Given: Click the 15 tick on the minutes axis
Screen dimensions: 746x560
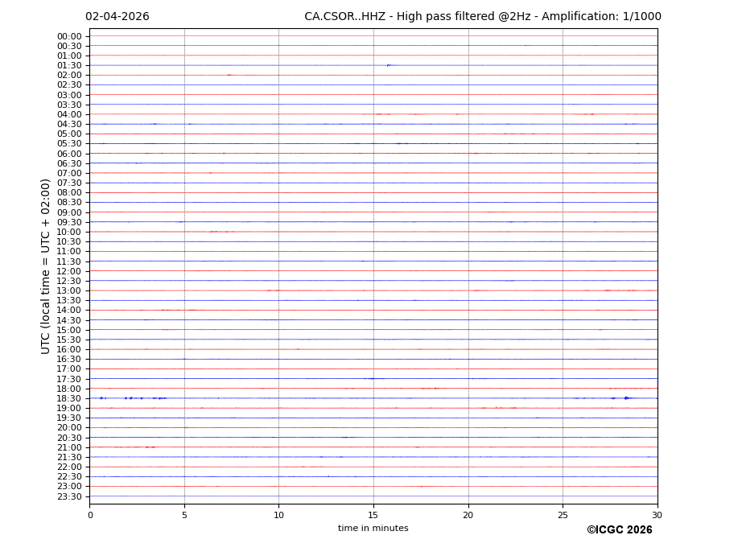Looking at the screenshot, I should [373, 515].
